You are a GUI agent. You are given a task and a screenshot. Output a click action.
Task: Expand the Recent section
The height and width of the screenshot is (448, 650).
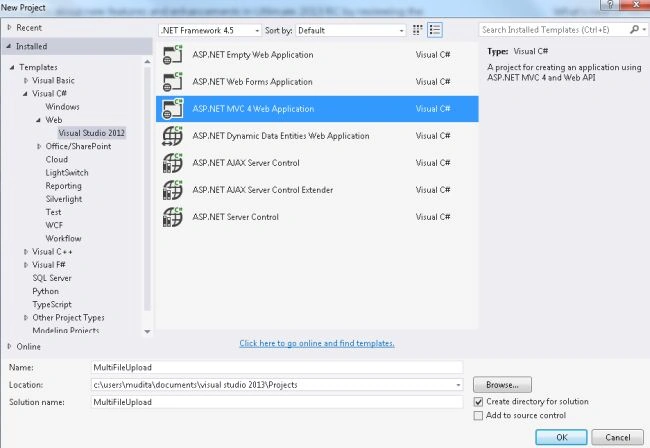[x=9, y=27]
